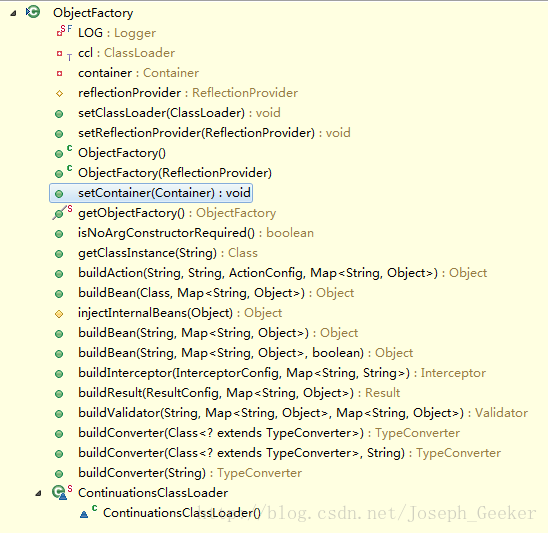The width and height of the screenshot is (548, 533).
Task: Click the method icon beside buildBean(Class, Map)
Action: point(59,294)
